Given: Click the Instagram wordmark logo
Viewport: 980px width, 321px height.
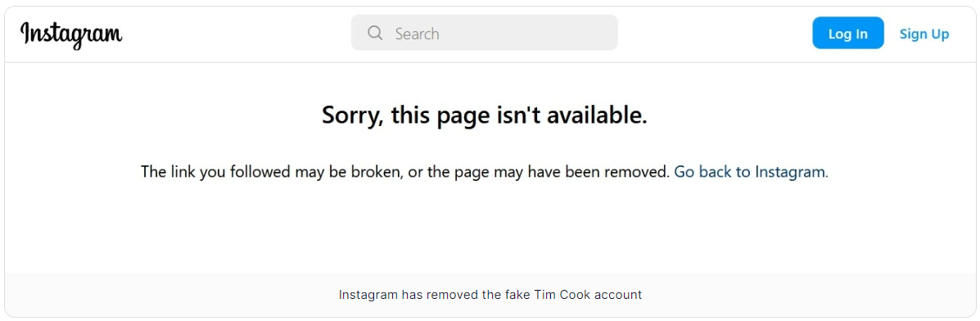Looking at the screenshot, I should click(71, 34).
